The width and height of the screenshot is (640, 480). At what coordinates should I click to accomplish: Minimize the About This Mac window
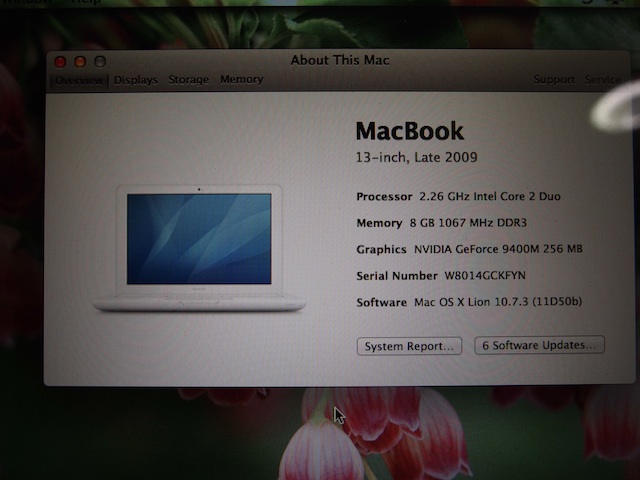(80, 62)
